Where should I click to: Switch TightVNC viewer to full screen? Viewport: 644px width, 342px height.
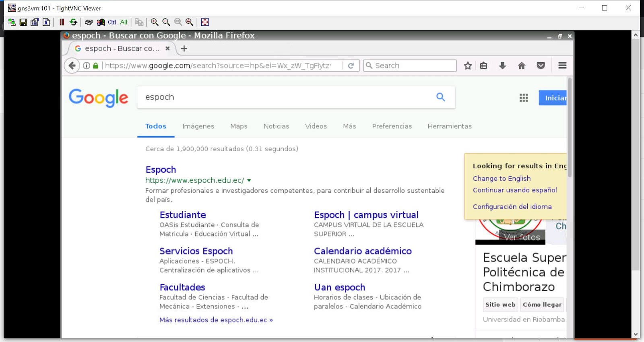point(205,22)
